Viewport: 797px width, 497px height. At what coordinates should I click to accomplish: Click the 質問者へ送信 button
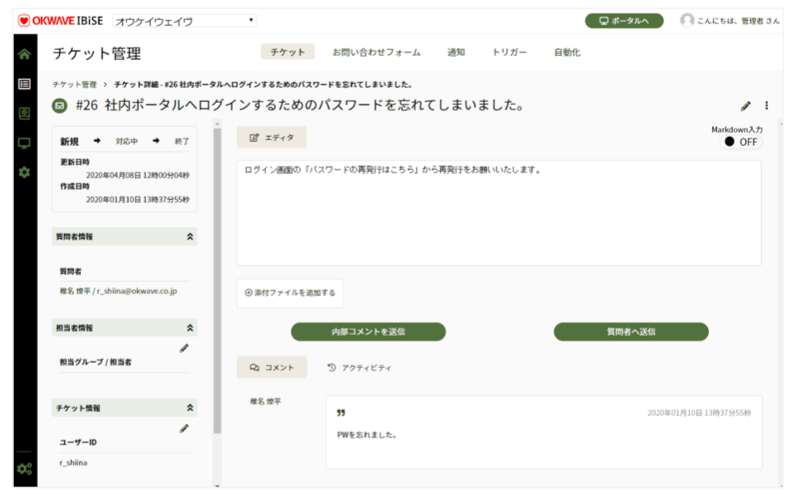630,331
